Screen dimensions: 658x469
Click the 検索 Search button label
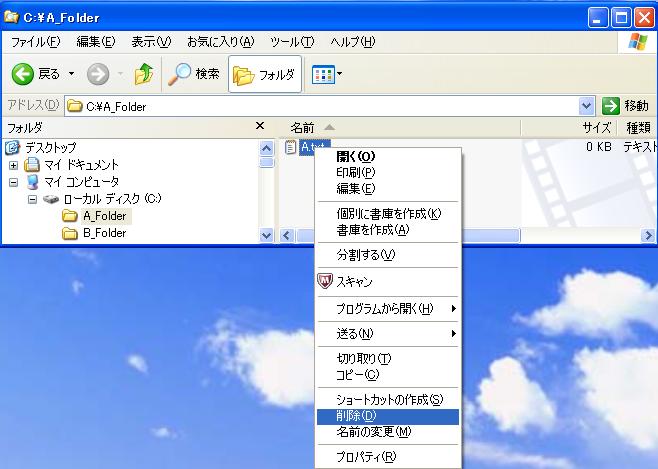pyautogui.click(x=207, y=74)
